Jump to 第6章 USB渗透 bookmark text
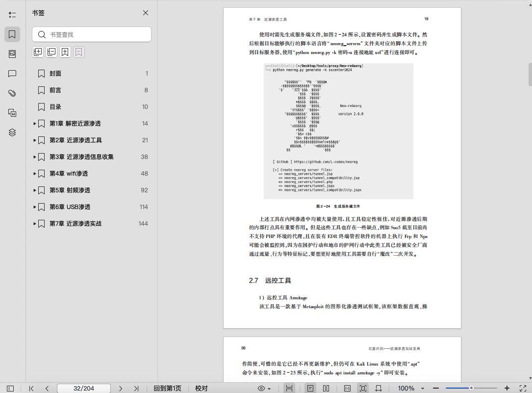Screen dimensions: 532x393 [x=70, y=207]
